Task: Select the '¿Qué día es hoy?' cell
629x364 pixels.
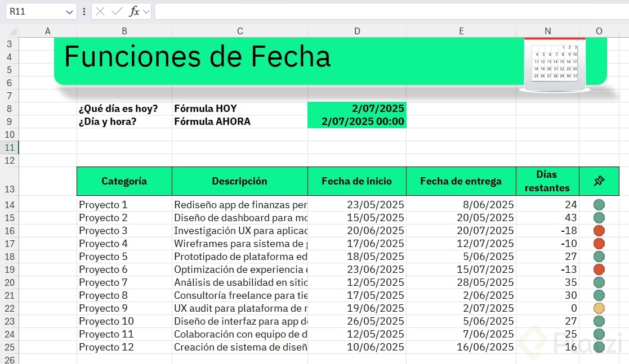Action: click(124, 109)
